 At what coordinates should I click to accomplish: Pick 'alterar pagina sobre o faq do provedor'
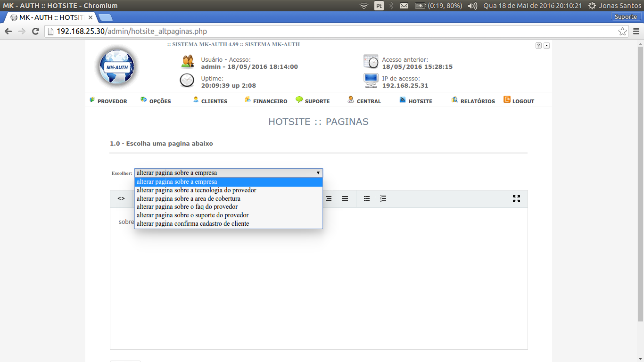tap(187, 207)
